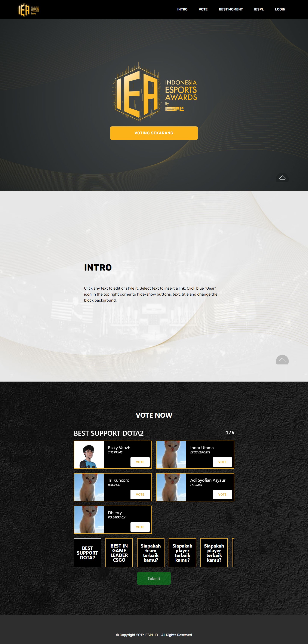This screenshot has width=308, height=644.
Task: Switch to BEST SUPPORT DOTA2 category tab
Action: tap(87, 553)
